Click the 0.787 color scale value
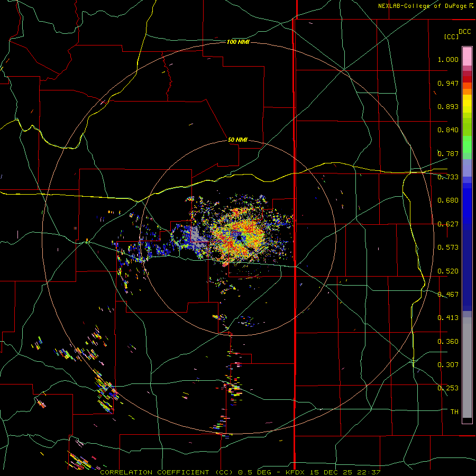This screenshot has width=476, height=476. click(x=448, y=153)
